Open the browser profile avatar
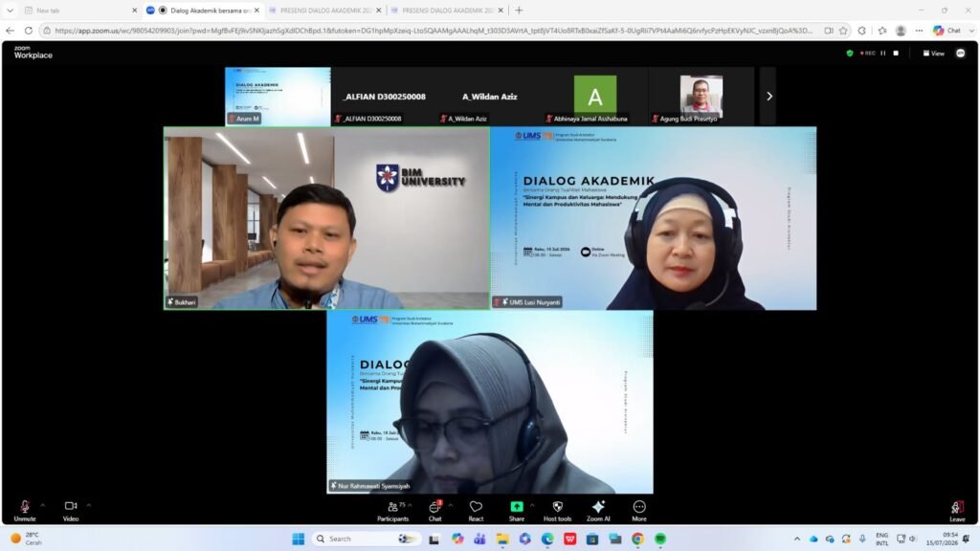The height and width of the screenshot is (551, 980). click(901, 30)
